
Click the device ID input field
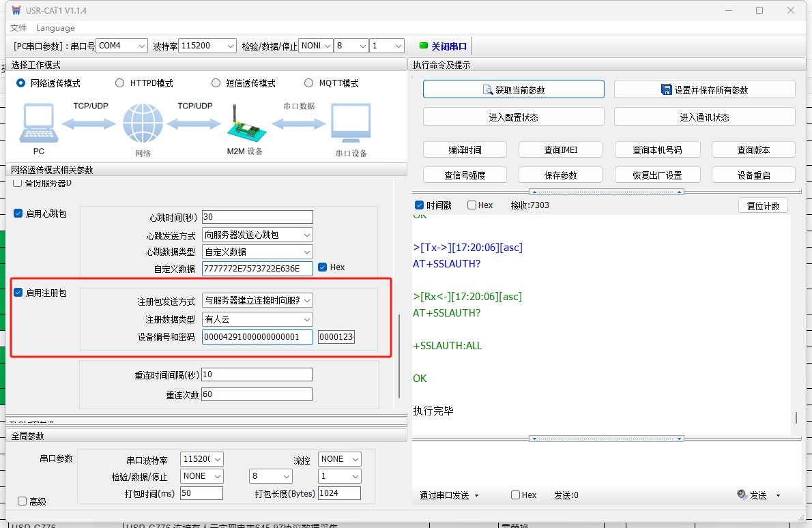[257, 337]
